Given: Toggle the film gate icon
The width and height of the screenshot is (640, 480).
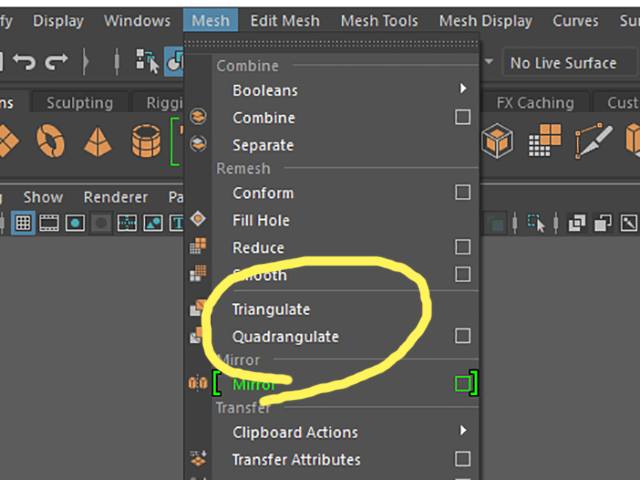Looking at the screenshot, I should pos(49,223).
